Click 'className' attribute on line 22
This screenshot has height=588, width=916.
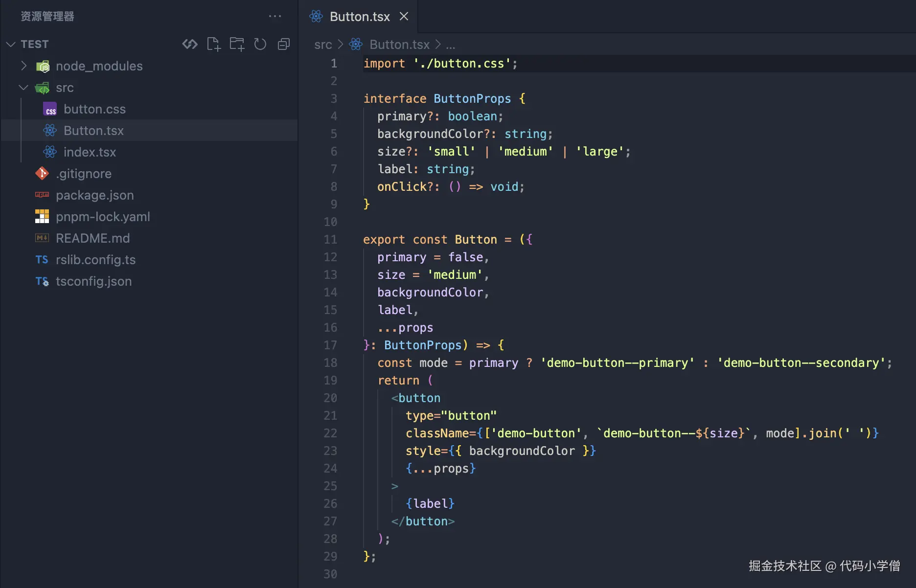(x=437, y=433)
